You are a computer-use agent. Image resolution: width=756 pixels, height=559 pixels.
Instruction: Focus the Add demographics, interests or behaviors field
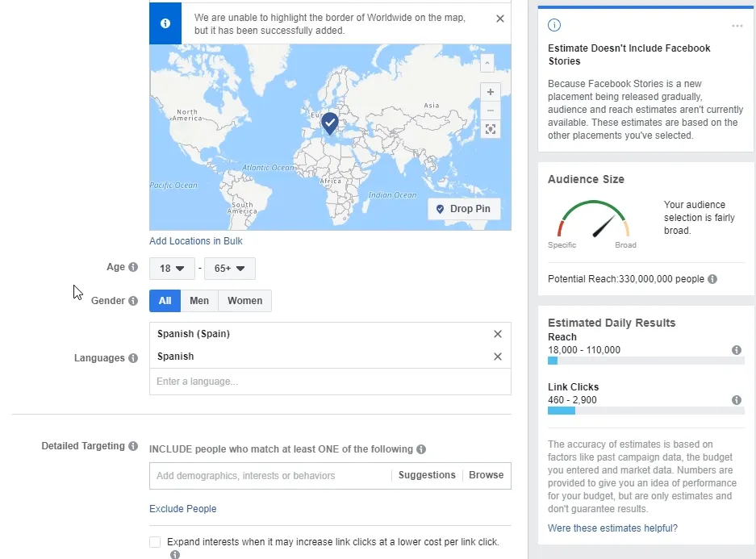(x=270, y=476)
